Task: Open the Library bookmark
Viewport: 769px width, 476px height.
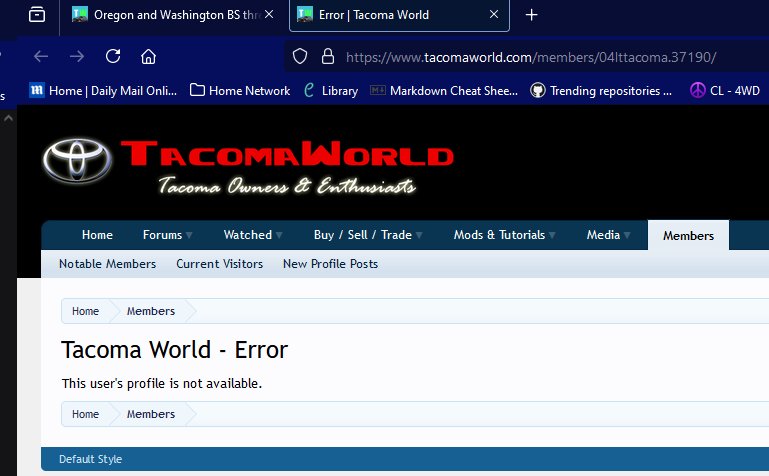Action: tap(331, 91)
